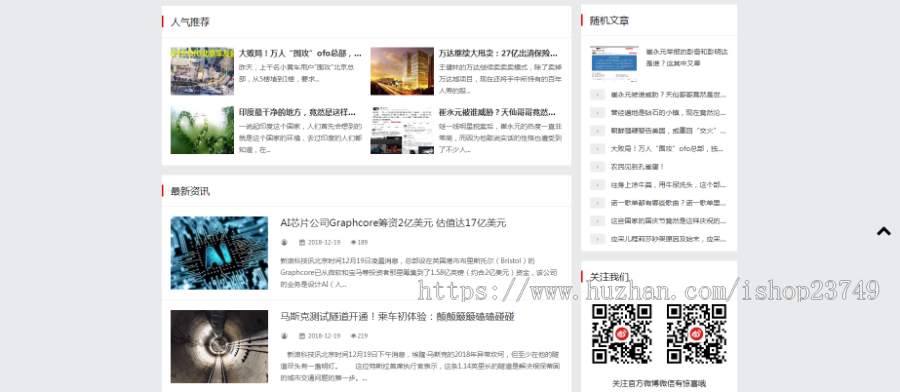Click the arrow icon beside 往身上涂牛粪

[x=598, y=185]
